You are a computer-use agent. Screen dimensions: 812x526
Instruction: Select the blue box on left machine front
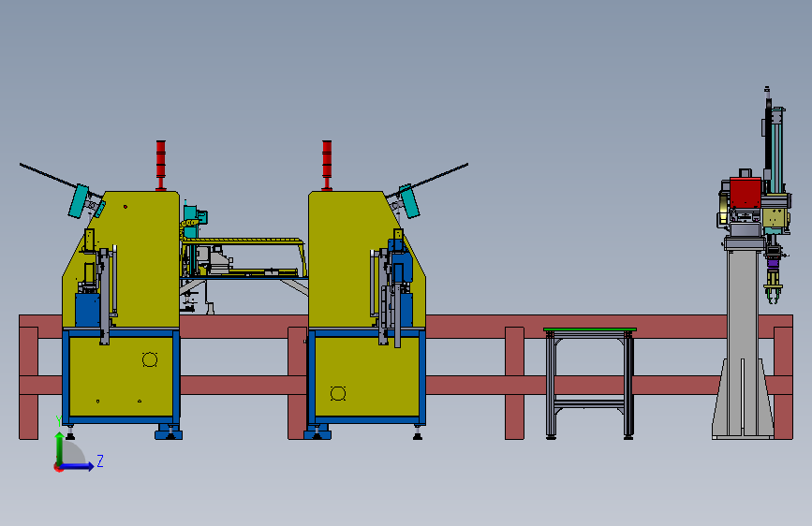click(x=87, y=310)
